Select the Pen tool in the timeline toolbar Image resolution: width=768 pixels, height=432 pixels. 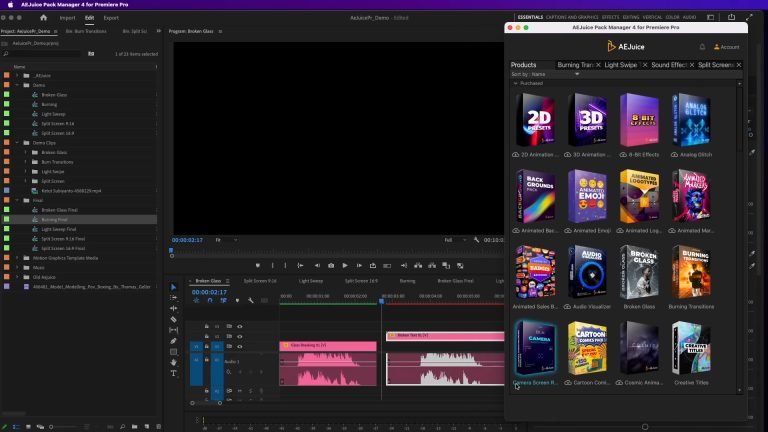173,341
